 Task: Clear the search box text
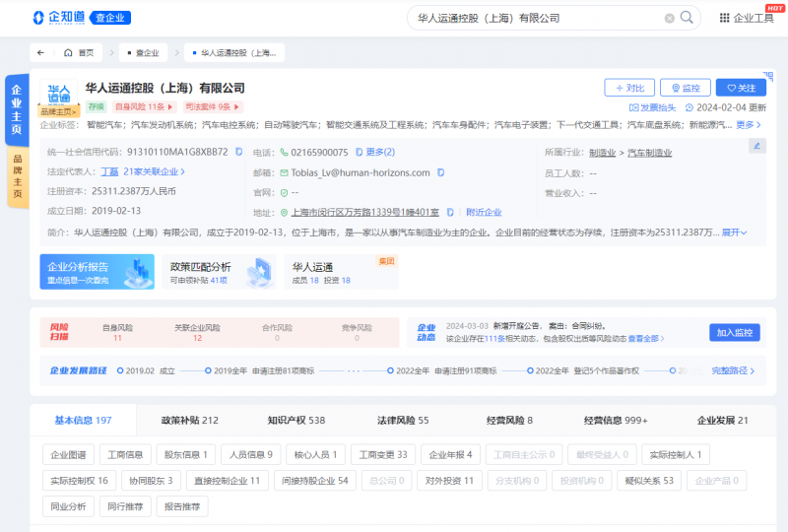tap(670, 19)
